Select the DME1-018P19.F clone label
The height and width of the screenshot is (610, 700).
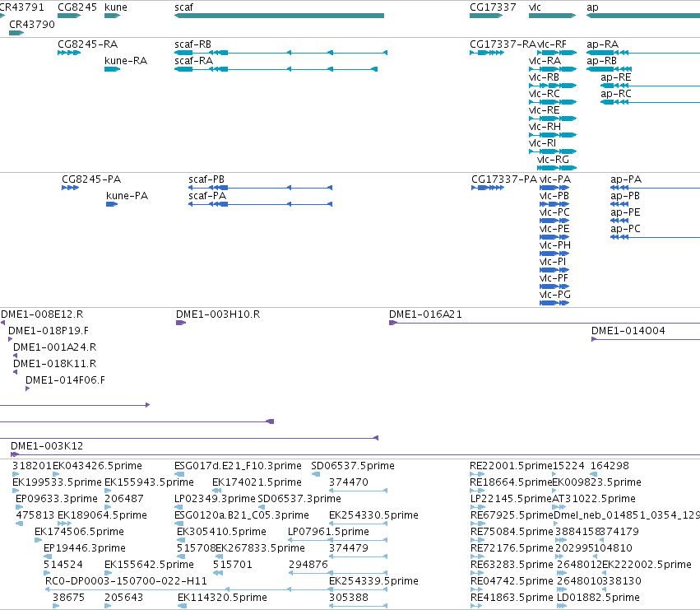tap(49, 331)
